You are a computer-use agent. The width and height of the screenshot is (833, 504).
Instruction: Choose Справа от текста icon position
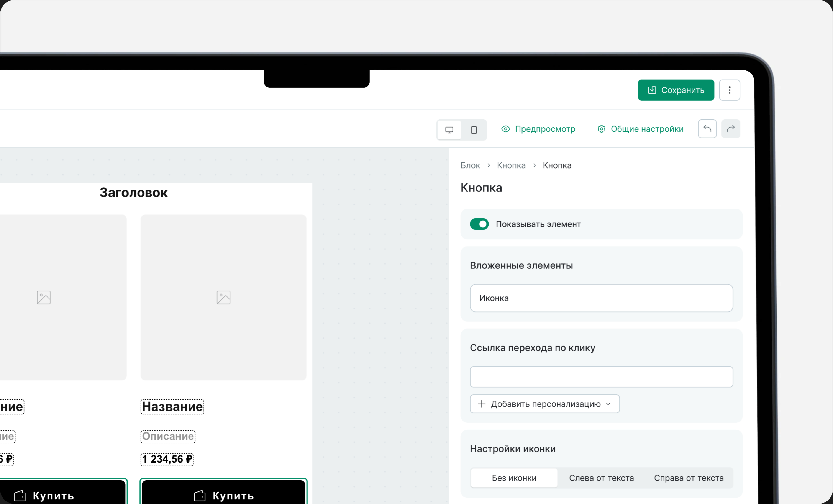click(x=689, y=478)
